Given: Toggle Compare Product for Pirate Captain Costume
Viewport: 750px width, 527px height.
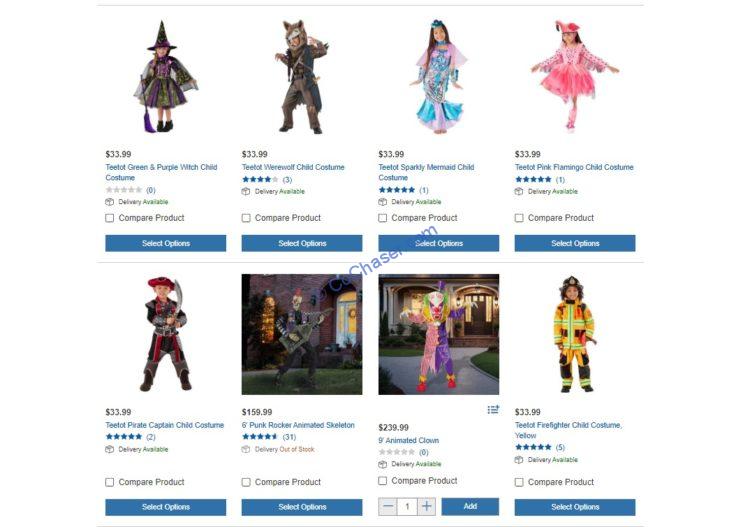Looking at the screenshot, I should [x=110, y=482].
